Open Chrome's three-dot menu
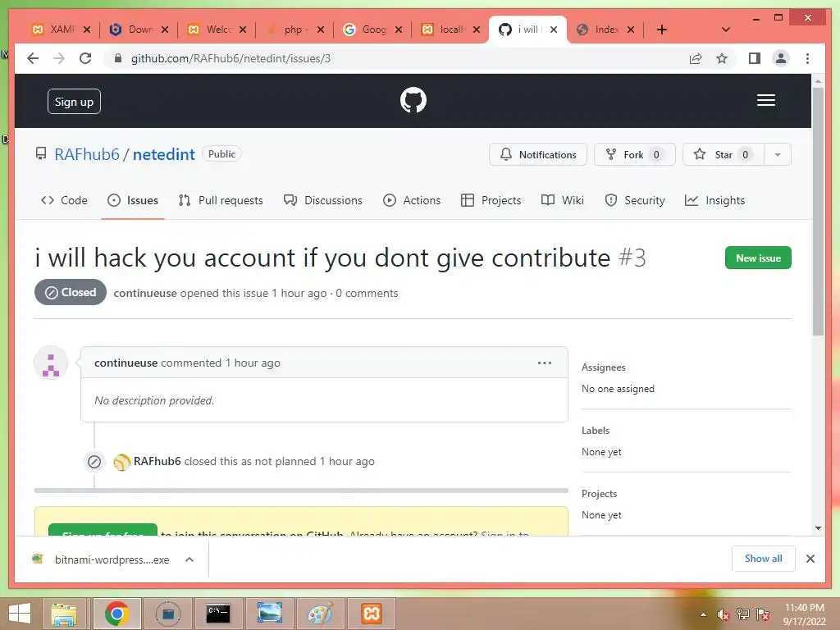Viewport: 840px width, 630px height. pos(807,58)
